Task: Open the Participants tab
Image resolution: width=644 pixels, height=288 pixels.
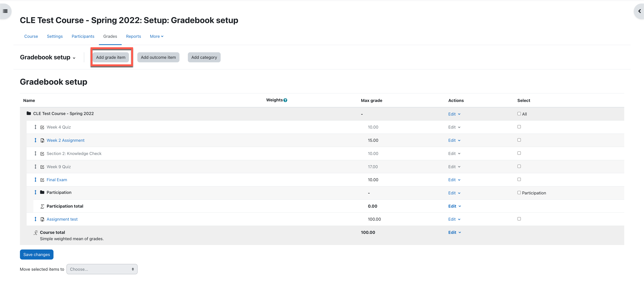Action: pyautogui.click(x=83, y=36)
